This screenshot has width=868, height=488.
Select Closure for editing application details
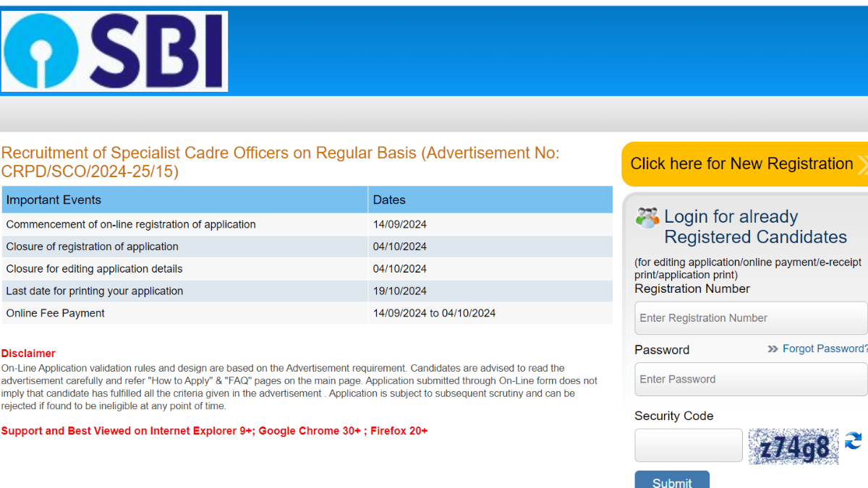click(x=94, y=269)
